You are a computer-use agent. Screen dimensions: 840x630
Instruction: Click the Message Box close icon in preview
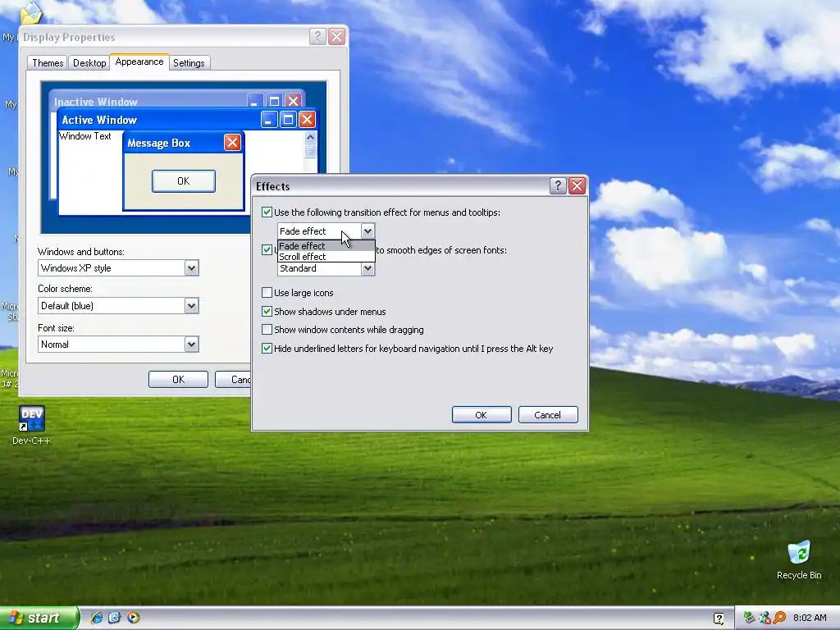click(232, 143)
